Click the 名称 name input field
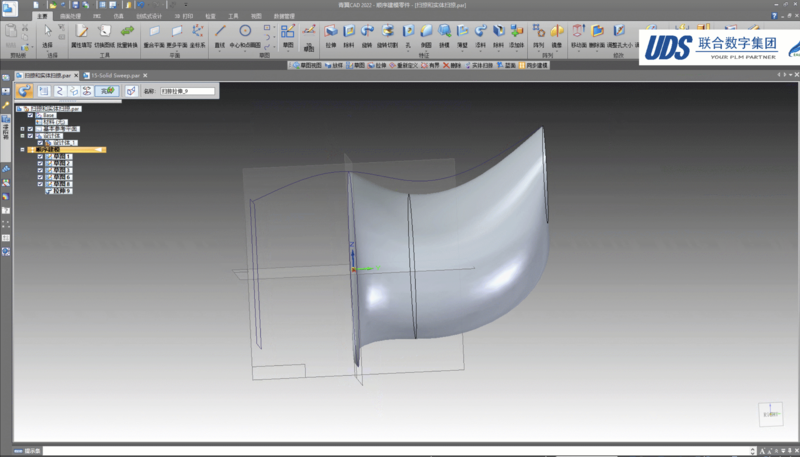The image size is (800, 457). tap(187, 91)
